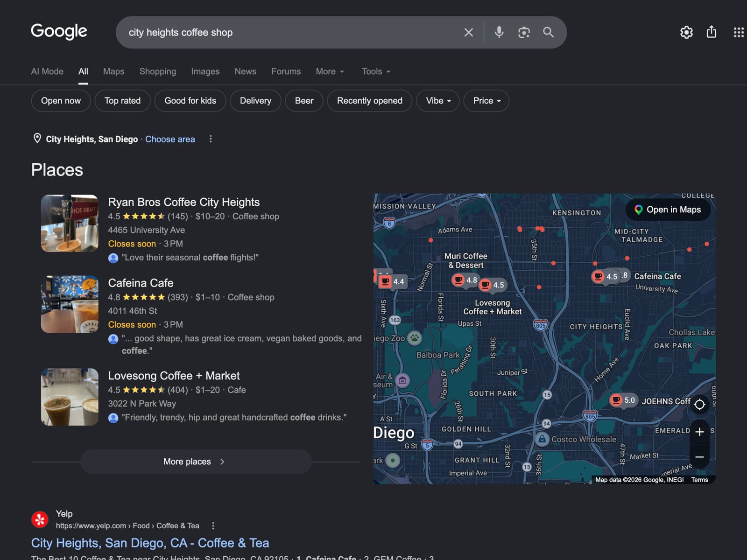Open the More search categories dropdown
This screenshot has height=560, width=747.
tap(330, 71)
